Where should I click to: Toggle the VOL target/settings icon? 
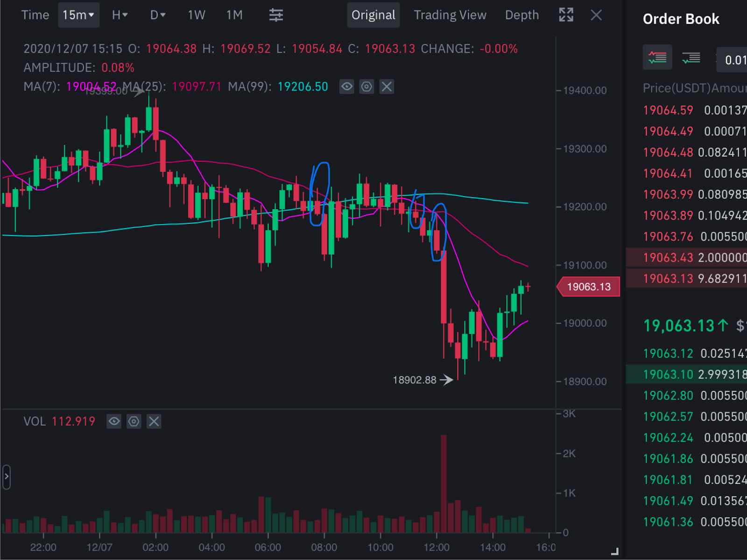(x=134, y=421)
